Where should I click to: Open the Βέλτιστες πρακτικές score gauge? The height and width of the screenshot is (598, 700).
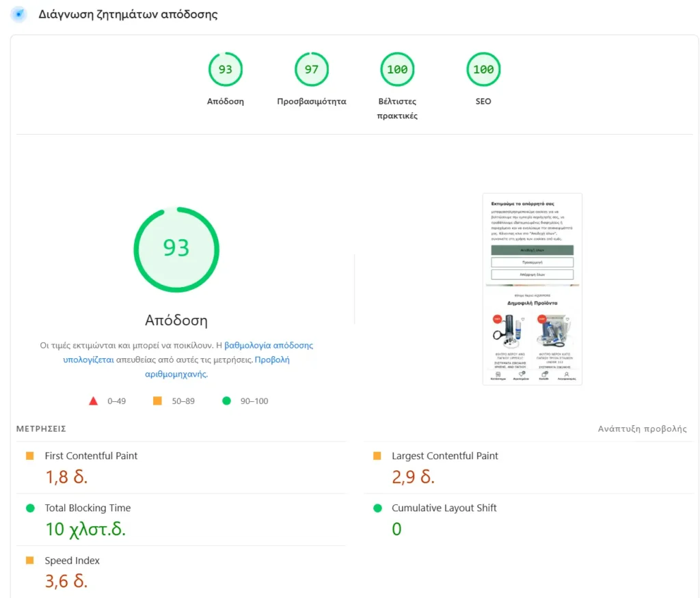[397, 70]
